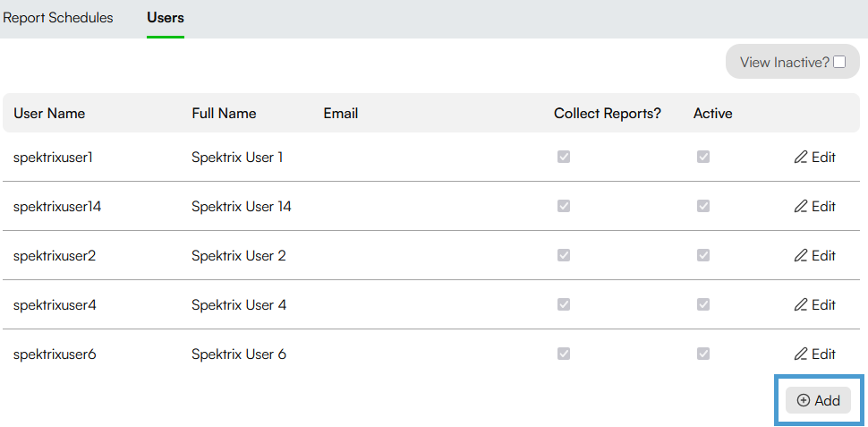Toggle Active checkbox for spektrixuser2

(x=703, y=255)
